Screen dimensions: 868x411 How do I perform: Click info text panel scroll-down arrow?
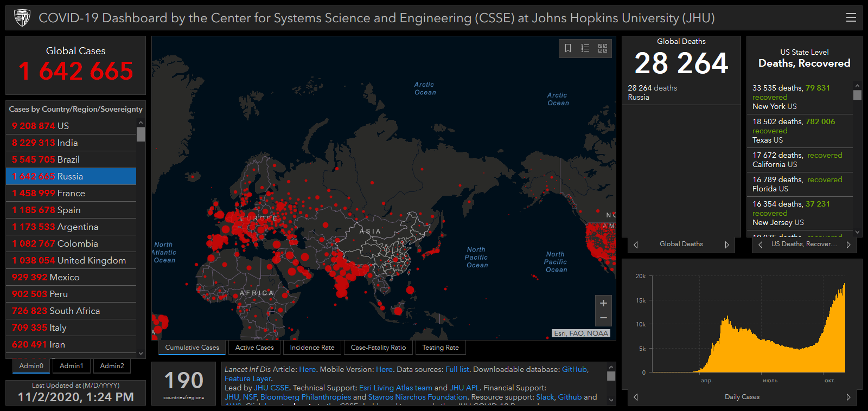(611, 400)
